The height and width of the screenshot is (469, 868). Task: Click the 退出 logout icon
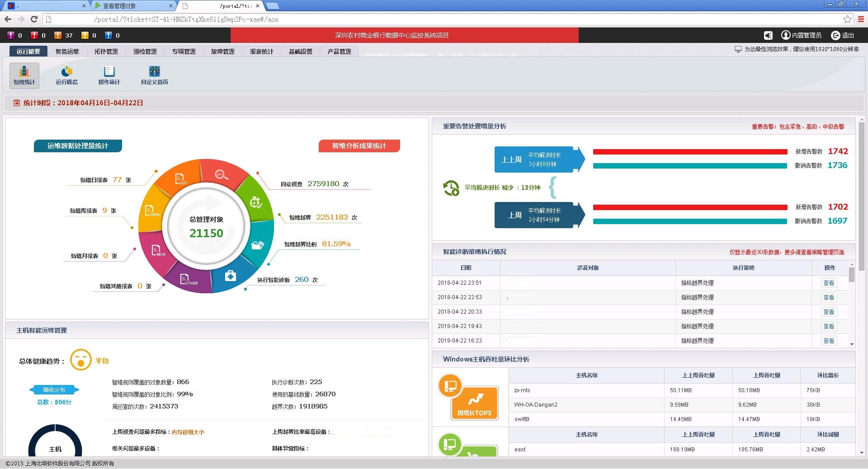point(835,35)
